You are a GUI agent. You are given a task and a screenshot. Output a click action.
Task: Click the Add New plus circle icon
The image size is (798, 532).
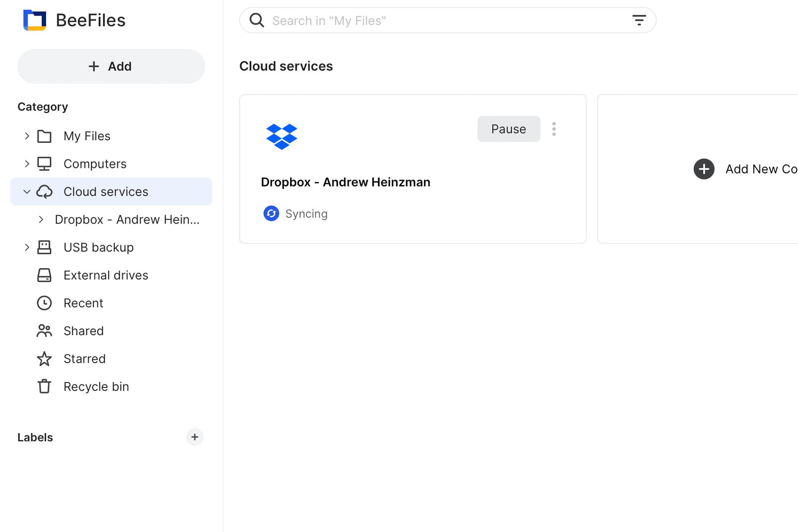click(x=704, y=169)
